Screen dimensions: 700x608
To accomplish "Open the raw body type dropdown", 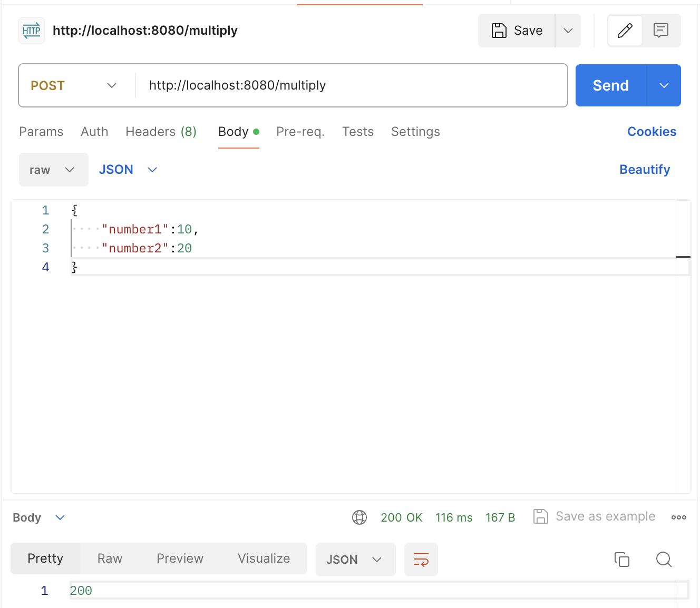I will pos(54,170).
